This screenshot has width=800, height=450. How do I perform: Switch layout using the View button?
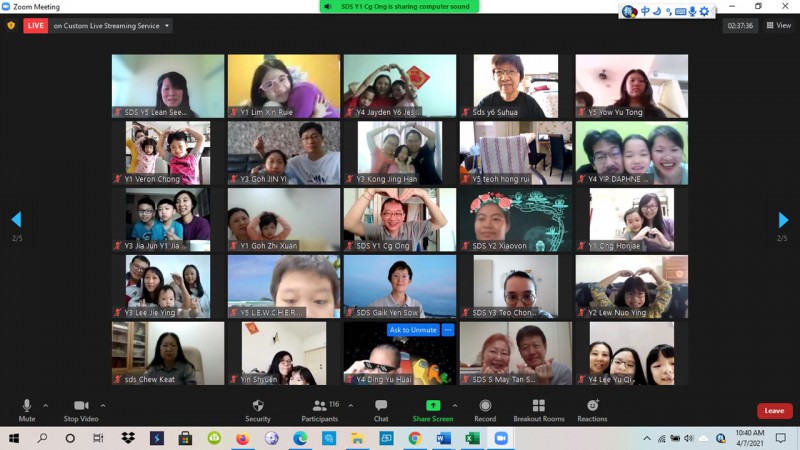pos(777,26)
